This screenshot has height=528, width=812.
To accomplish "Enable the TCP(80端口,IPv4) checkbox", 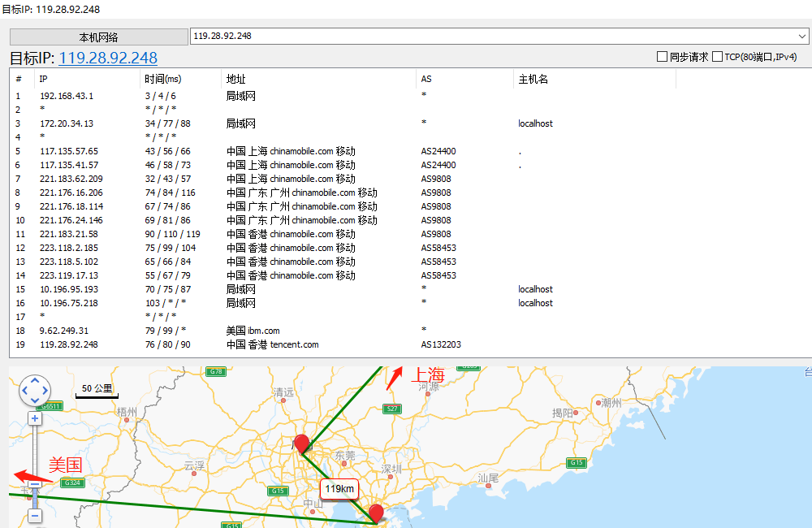I will (x=717, y=57).
